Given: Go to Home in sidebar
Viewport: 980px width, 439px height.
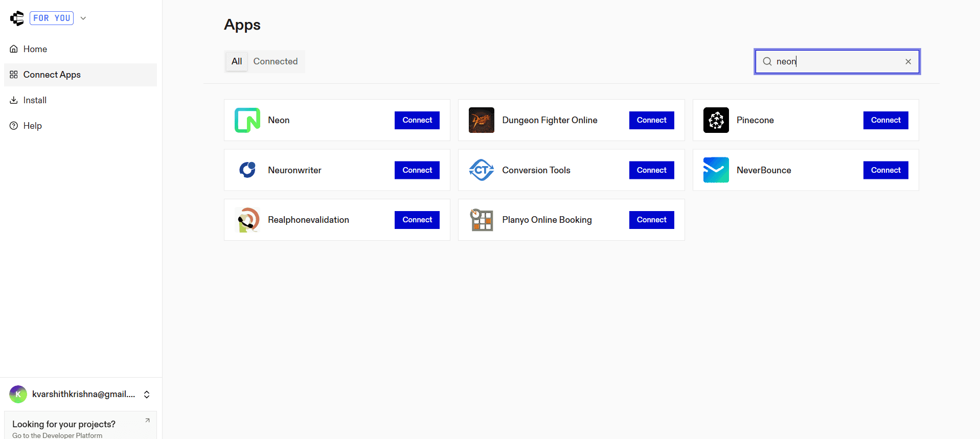Looking at the screenshot, I should point(80,49).
